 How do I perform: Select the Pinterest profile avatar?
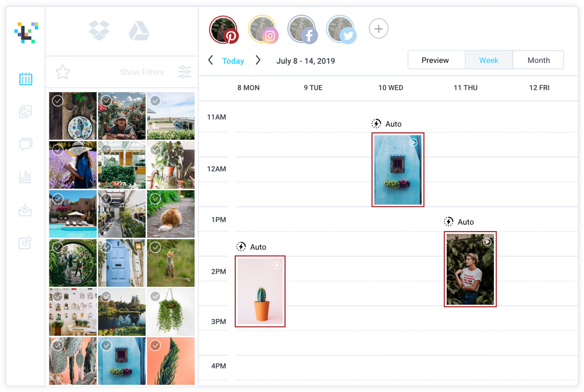point(224,29)
